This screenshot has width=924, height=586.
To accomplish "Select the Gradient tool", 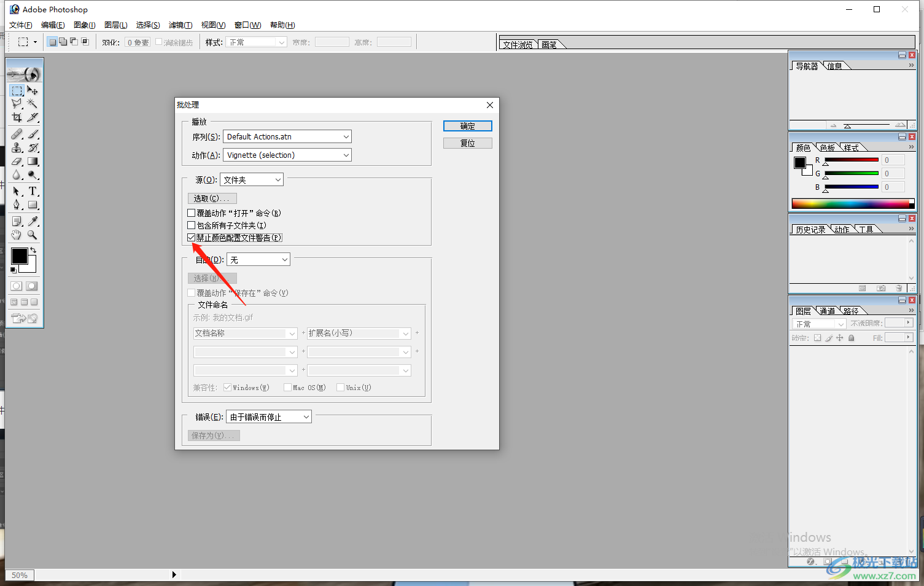I will 33,162.
